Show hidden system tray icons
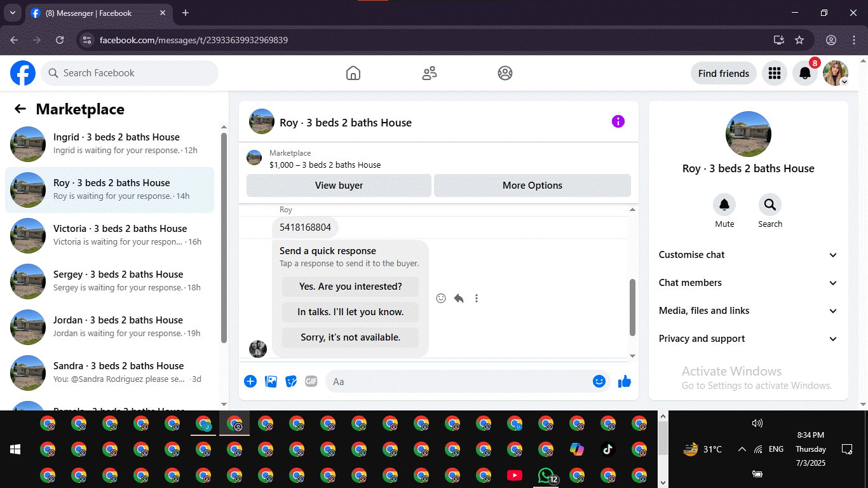The height and width of the screenshot is (488, 868). pos(742,449)
